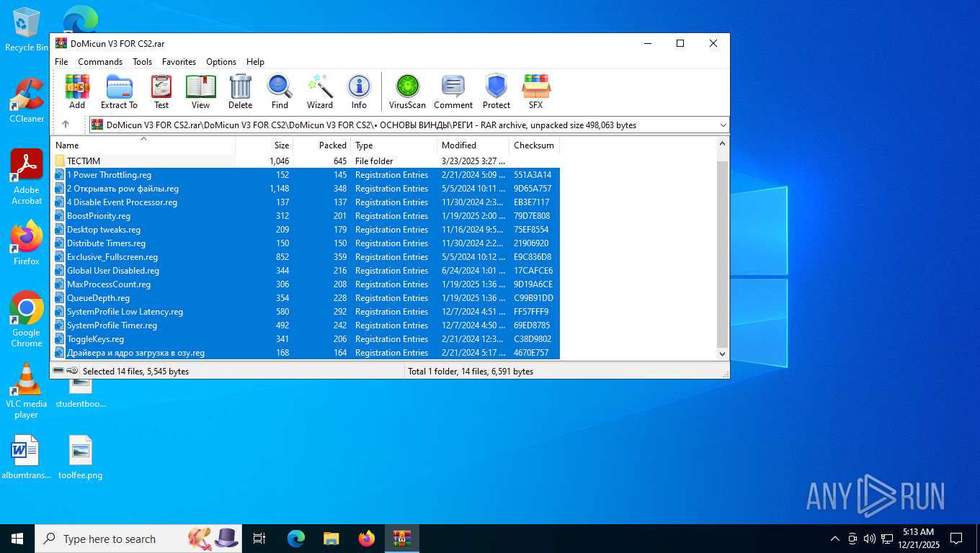This screenshot has width=980, height=553.
Task: Show archive Info icon
Action: coord(359,91)
